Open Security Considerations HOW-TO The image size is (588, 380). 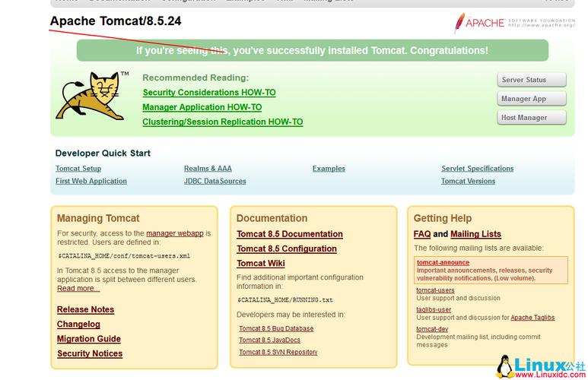pyautogui.click(x=209, y=93)
